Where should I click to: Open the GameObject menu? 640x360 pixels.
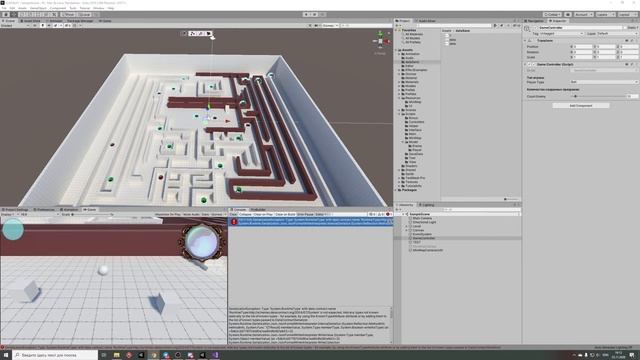pyautogui.click(x=38, y=8)
